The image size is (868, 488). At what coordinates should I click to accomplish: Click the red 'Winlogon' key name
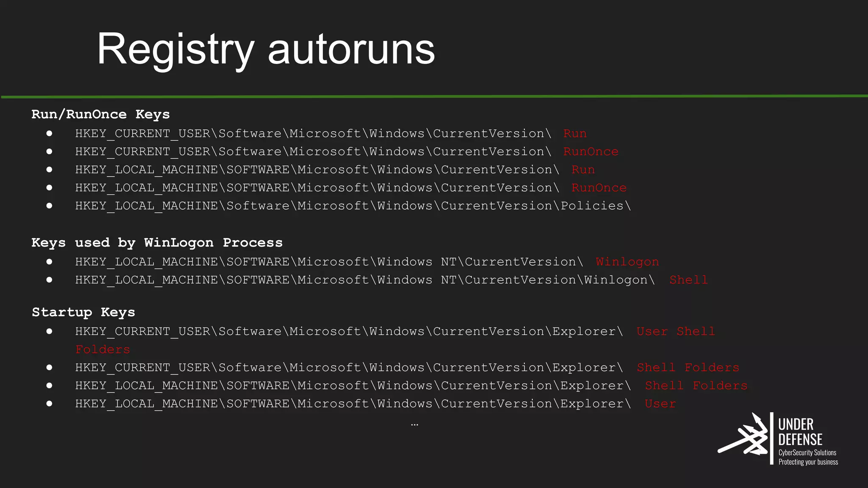[627, 262]
